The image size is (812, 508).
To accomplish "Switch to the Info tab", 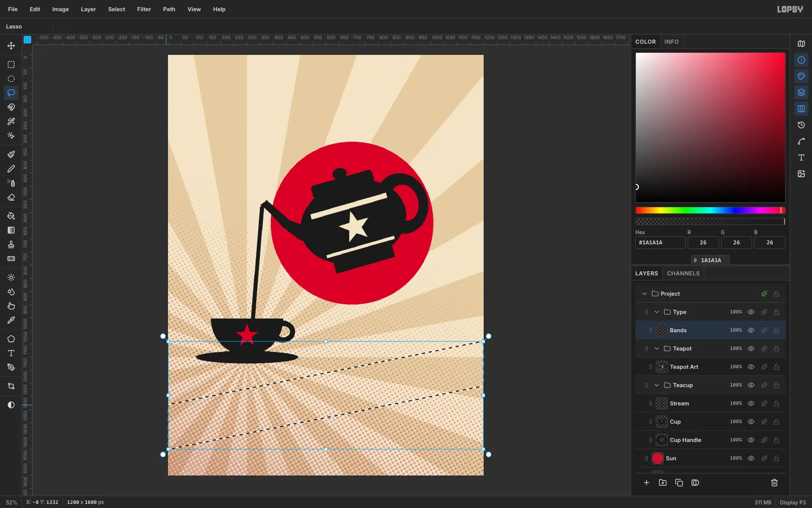I will click(671, 42).
